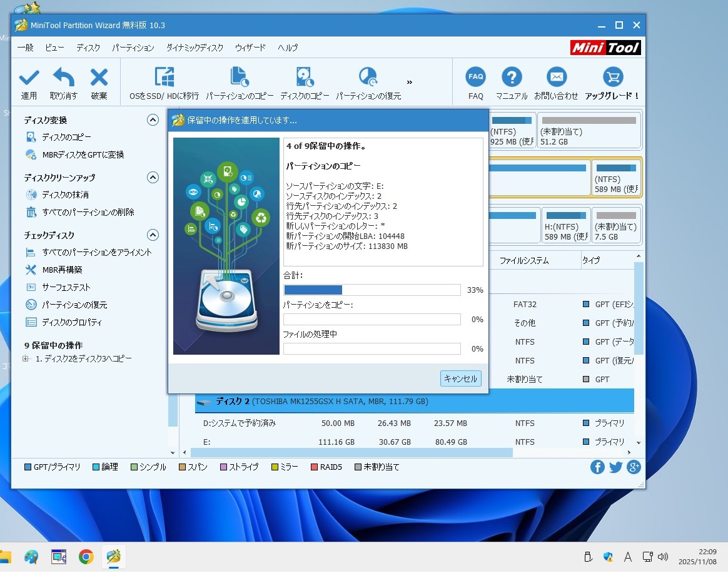Open the Manual (マニュアル) help icon
Viewport: 728px width, 573px height.
pyautogui.click(x=512, y=78)
